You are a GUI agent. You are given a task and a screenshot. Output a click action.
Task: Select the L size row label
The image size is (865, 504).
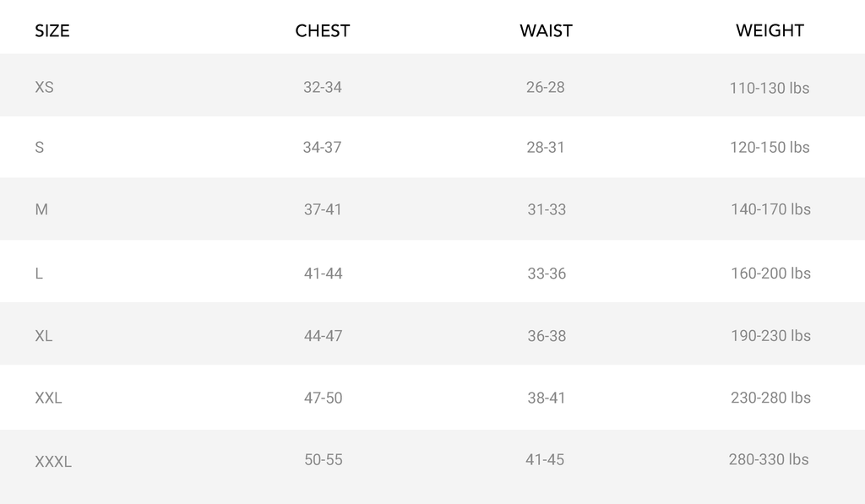point(39,274)
